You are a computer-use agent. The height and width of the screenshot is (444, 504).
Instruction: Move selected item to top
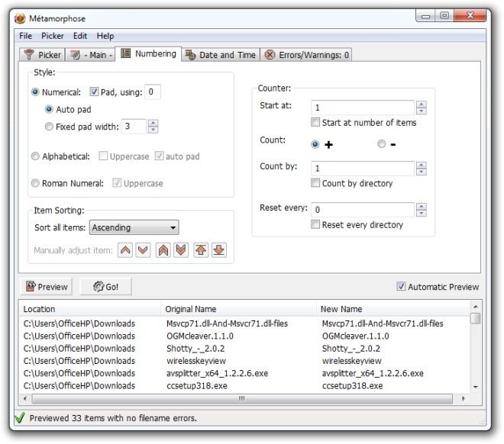201,249
